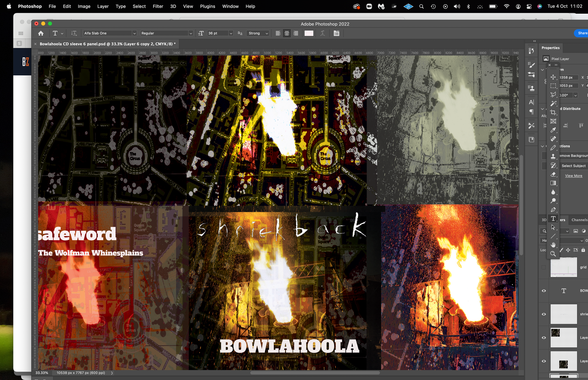Select the Frame tool
The image size is (588, 380).
pos(553,121)
